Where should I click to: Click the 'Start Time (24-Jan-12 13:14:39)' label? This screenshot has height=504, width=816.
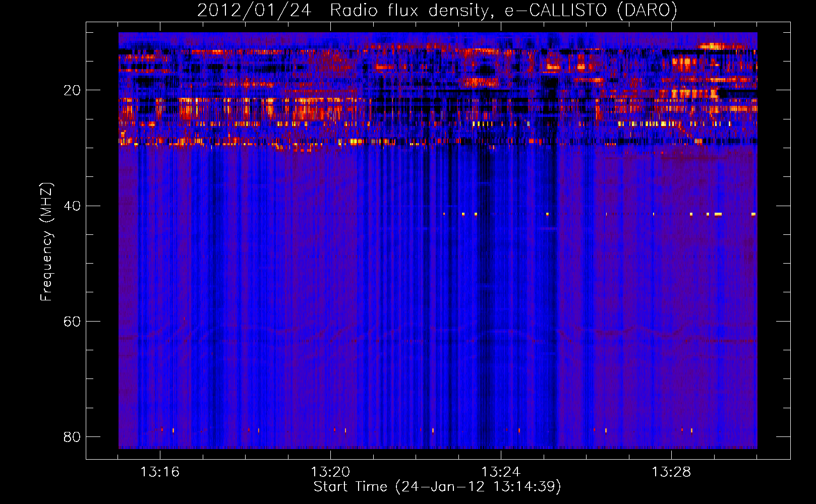pyautogui.click(x=437, y=487)
